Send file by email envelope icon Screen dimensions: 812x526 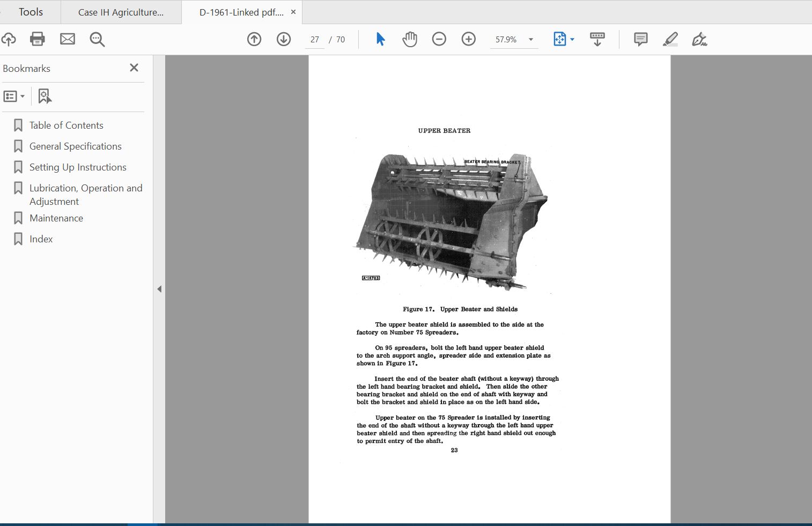coord(68,39)
